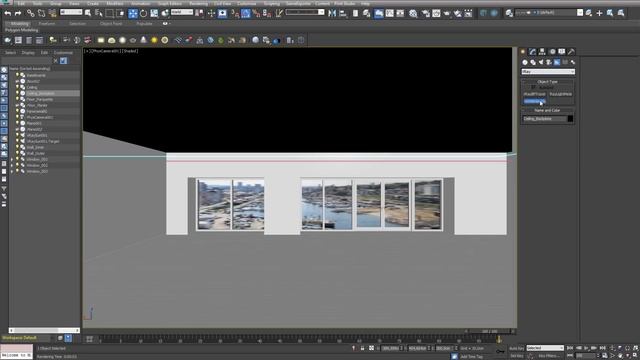Click the yellow V-Ray sun light icon

(154, 40)
